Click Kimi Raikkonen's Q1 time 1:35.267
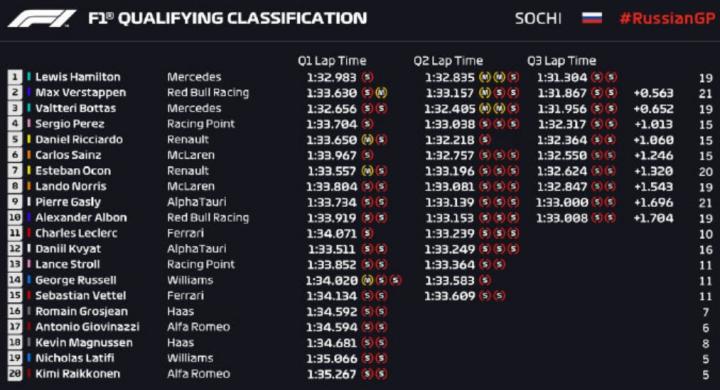 pyautogui.click(x=332, y=374)
